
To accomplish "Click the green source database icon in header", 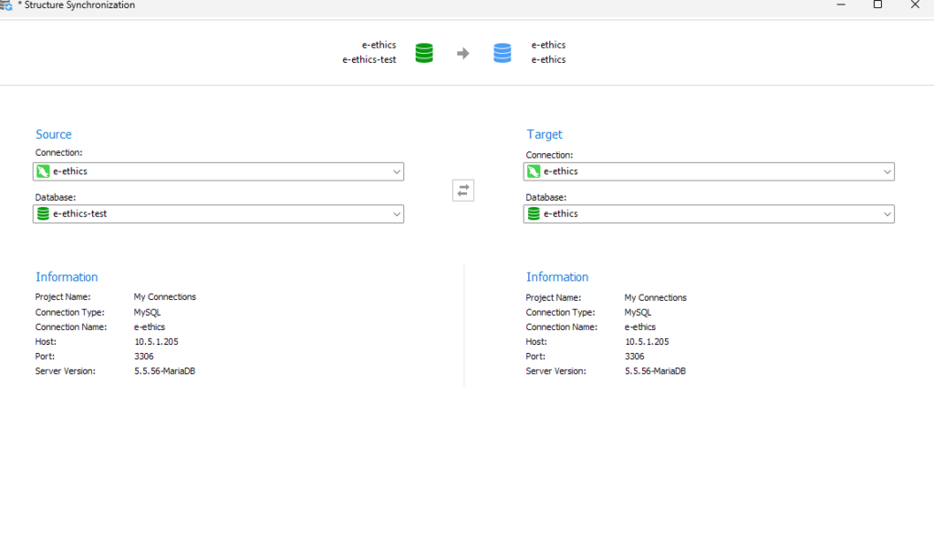I will pos(424,53).
